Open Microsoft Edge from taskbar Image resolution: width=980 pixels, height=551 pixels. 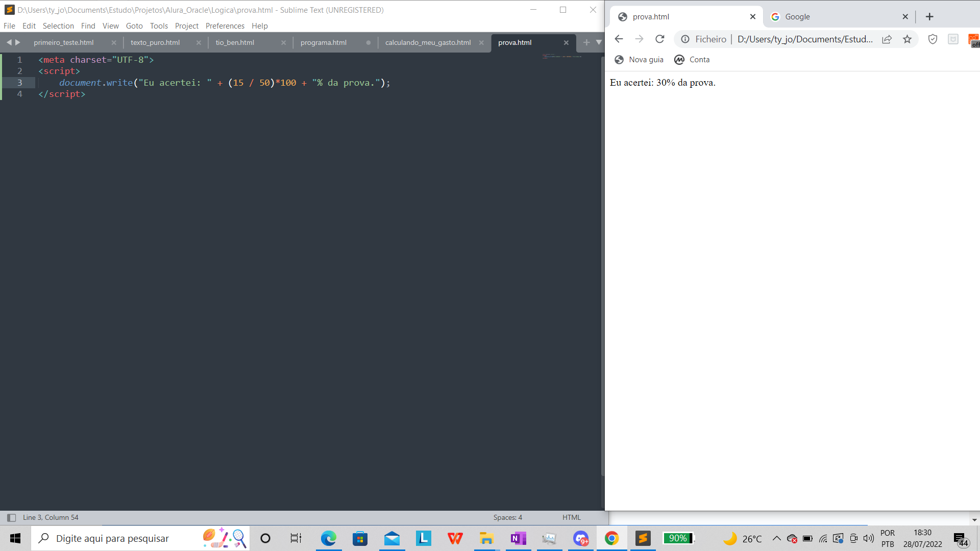point(328,538)
